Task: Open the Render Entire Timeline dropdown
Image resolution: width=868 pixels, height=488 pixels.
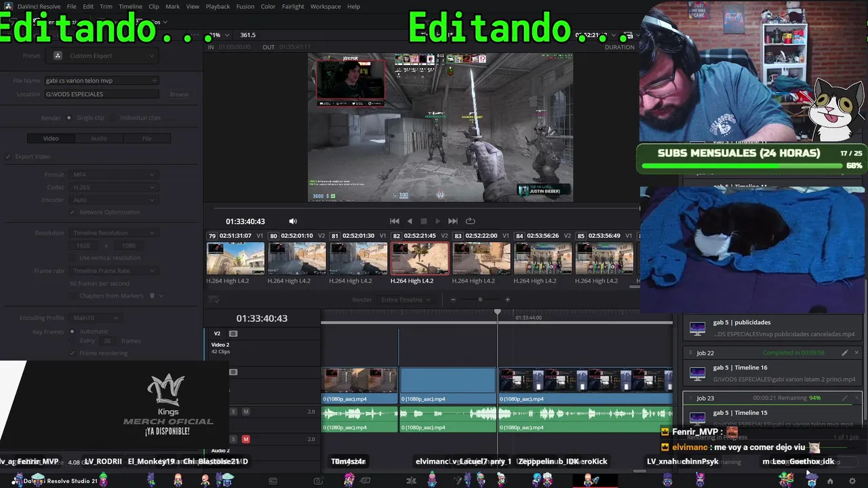Action: pos(406,300)
